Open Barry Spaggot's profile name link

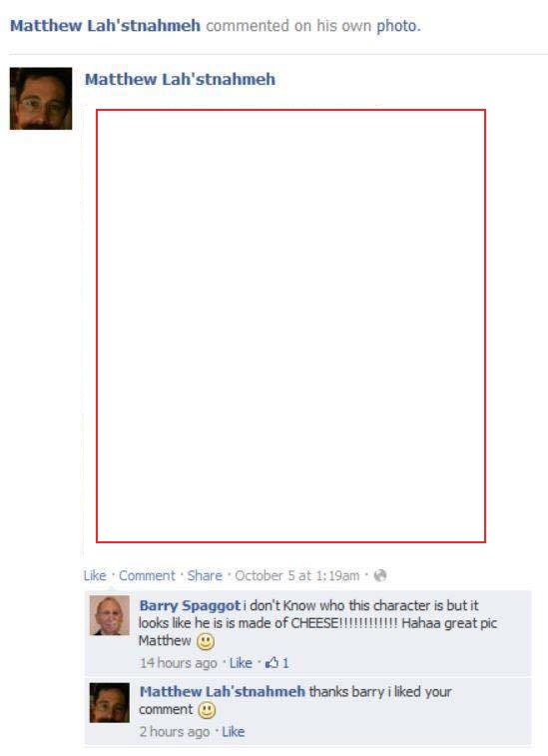click(190, 605)
